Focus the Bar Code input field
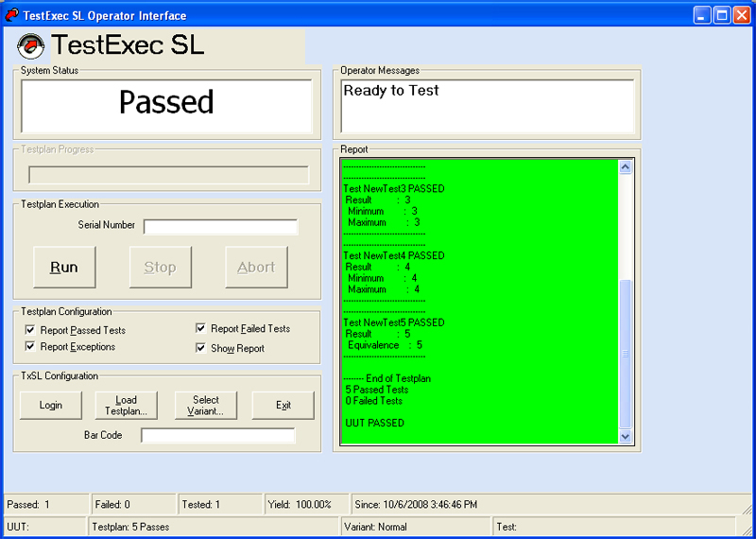 pos(217,435)
